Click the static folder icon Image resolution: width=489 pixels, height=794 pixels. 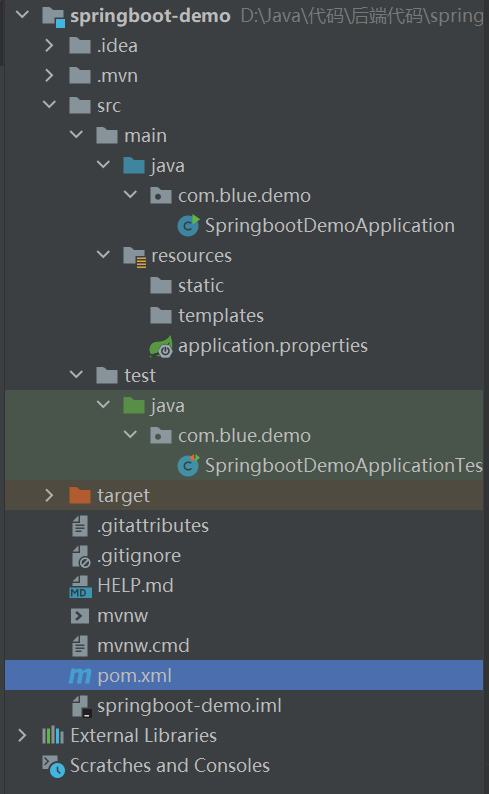point(160,286)
